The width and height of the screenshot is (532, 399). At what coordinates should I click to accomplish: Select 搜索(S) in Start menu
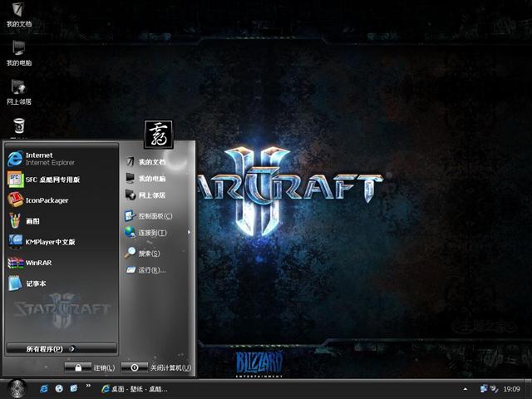[x=149, y=254]
